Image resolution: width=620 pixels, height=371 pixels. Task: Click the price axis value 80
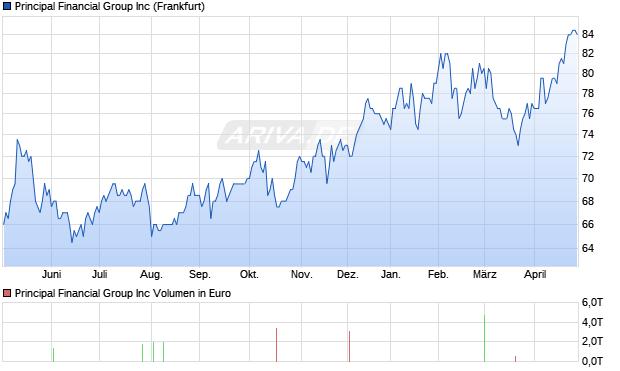tap(588, 73)
